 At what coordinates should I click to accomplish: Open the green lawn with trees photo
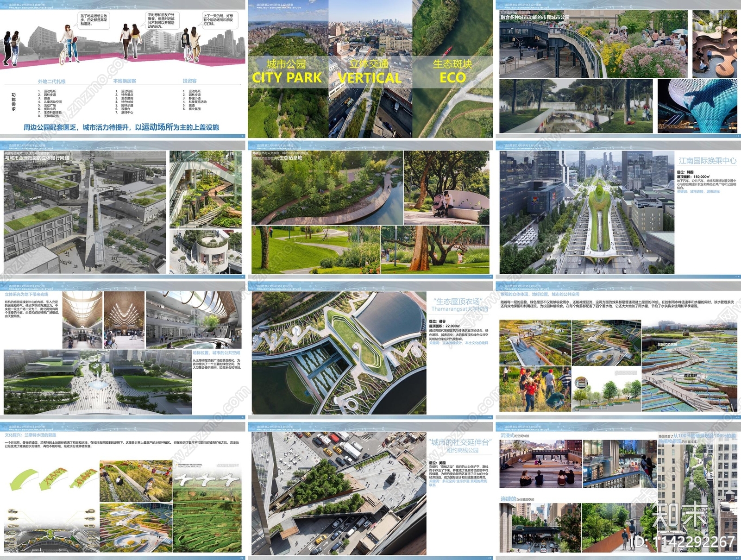click(315, 250)
